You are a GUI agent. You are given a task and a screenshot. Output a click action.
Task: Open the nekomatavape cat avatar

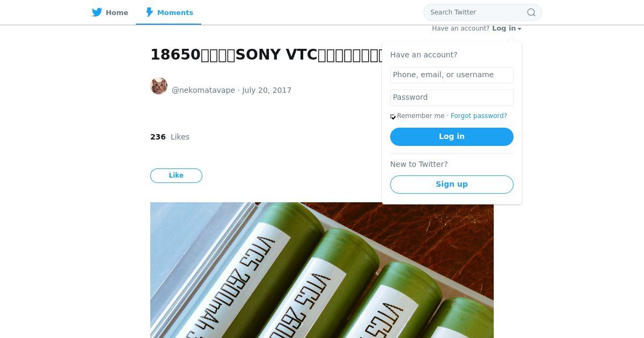[x=159, y=86]
